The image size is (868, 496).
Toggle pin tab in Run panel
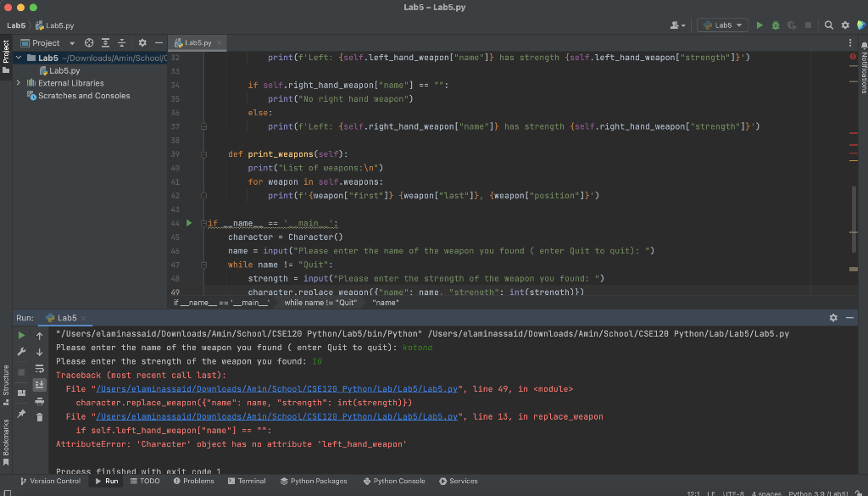(x=22, y=414)
